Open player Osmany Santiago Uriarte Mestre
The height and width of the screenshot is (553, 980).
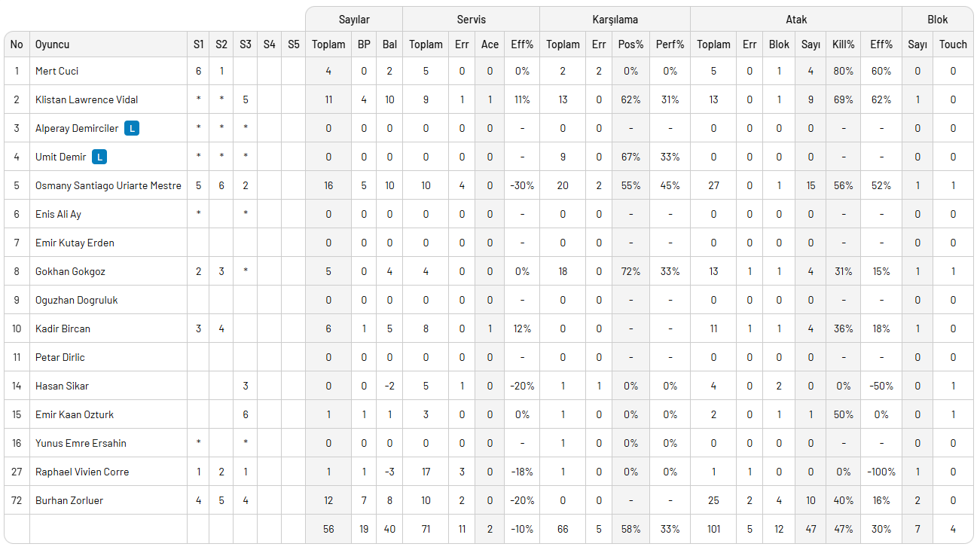108,185
